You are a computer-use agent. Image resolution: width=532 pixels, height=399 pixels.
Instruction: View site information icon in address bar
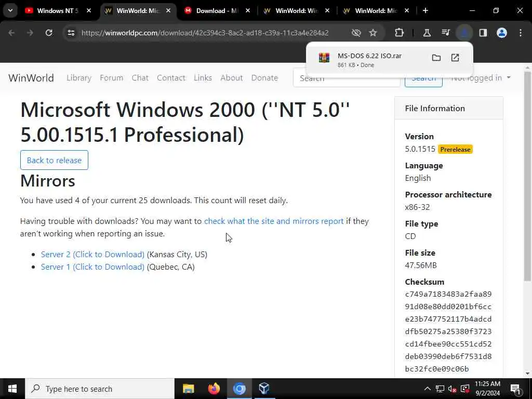(x=71, y=33)
